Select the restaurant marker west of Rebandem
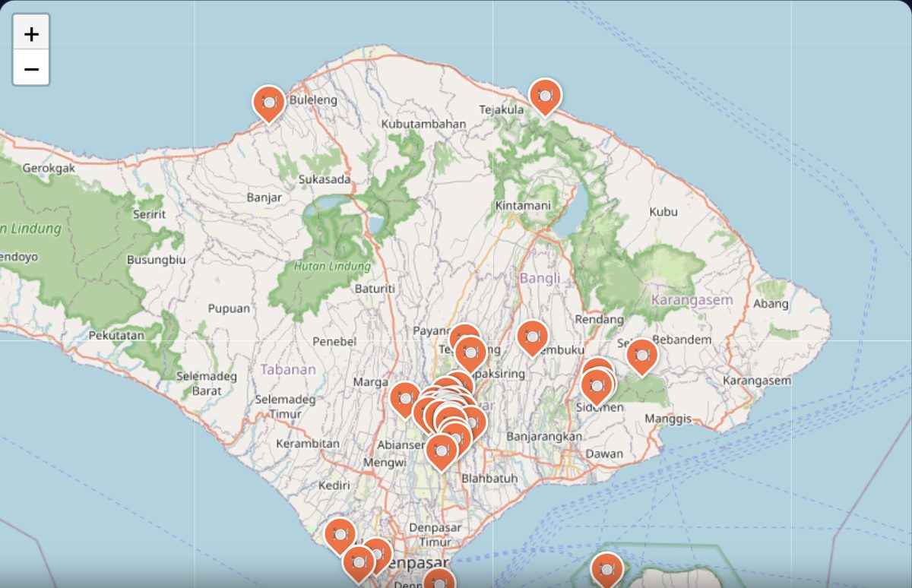Screen dimensions: 912x588 point(642,357)
